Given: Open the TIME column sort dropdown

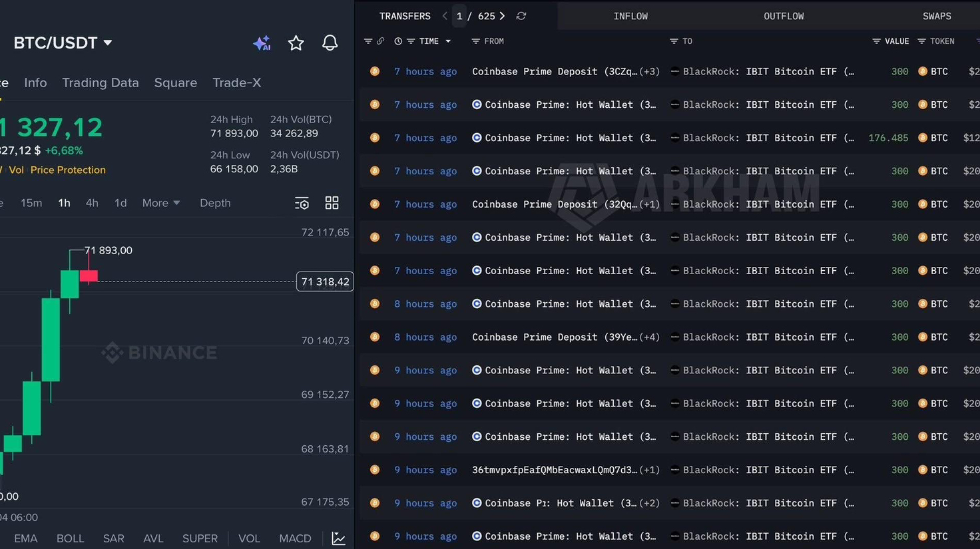Looking at the screenshot, I should (448, 41).
